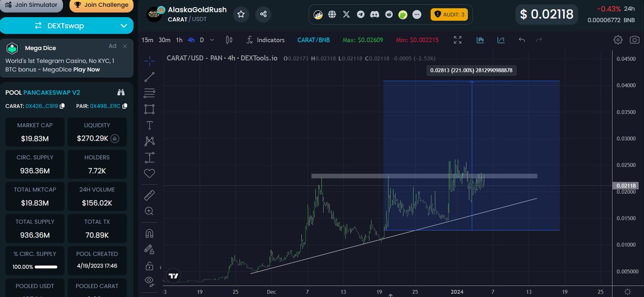This screenshot has width=644, height=297.
Task: Switch chart to 30m timeframe
Action: (165, 40)
